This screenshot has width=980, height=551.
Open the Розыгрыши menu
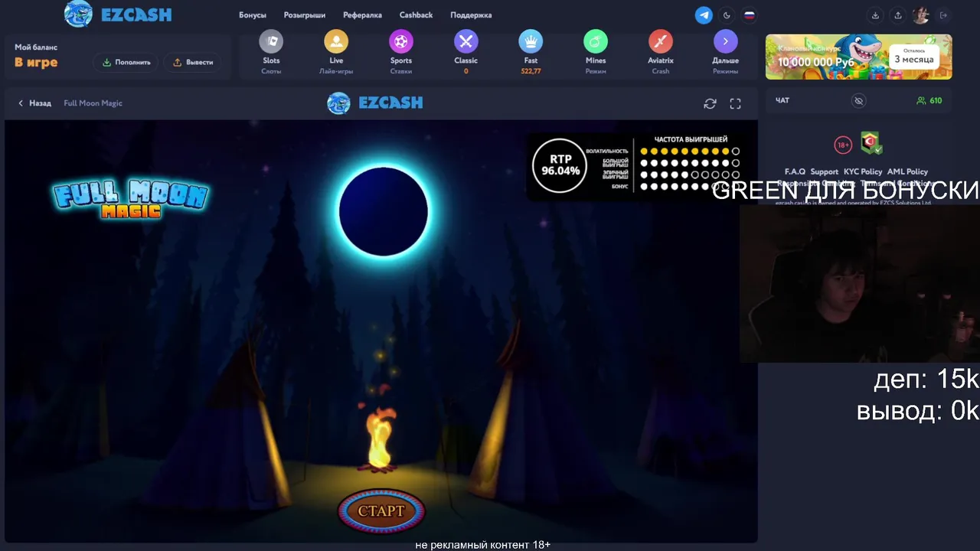pyautogui.click(x=305, y=15)
